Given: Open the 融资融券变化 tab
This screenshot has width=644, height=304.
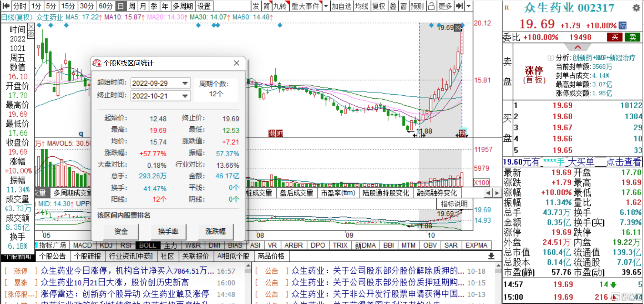Looking at the screenshot, I should [437, 193].
